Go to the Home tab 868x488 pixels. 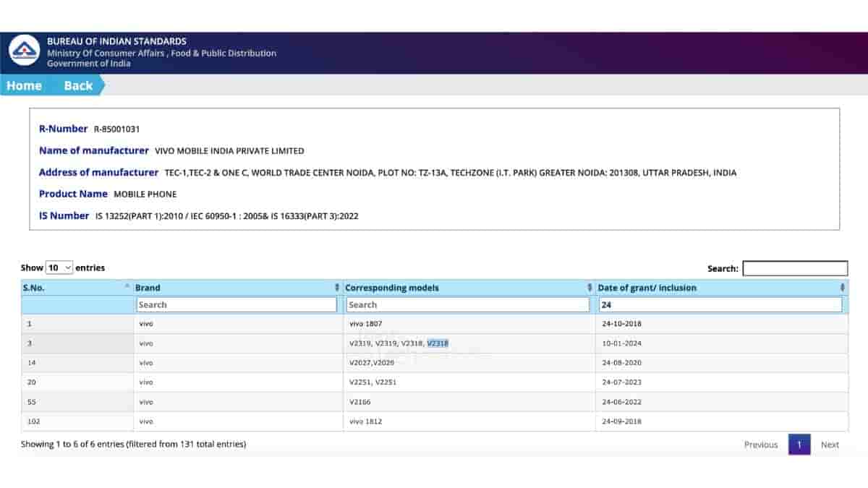(x=24, y=85)
